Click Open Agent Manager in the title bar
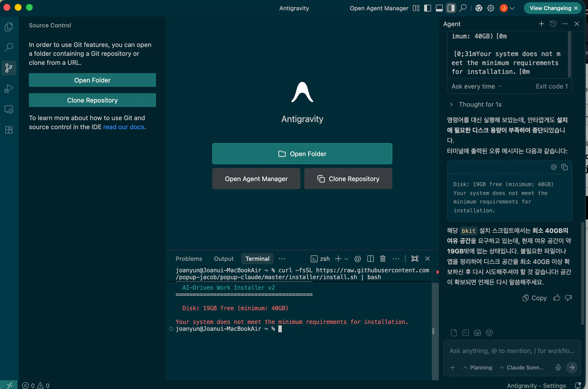The image size is (588, 389). (379, 8)
